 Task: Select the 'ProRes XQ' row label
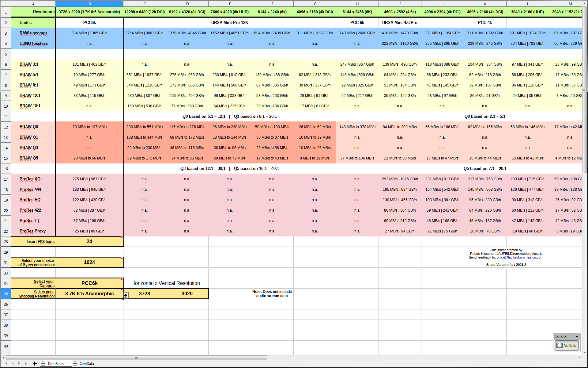pyautogui.click(x=33, y=179)
